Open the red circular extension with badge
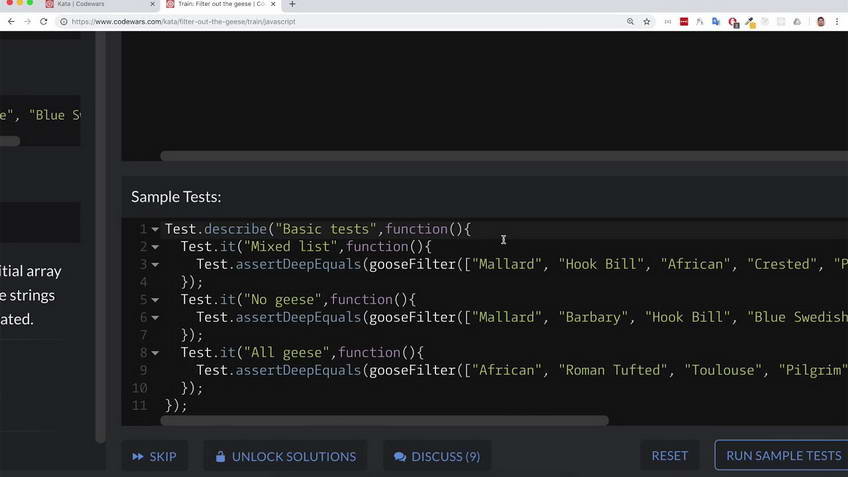This screenshot has height=477, width=848. click(x=733, y=22)
